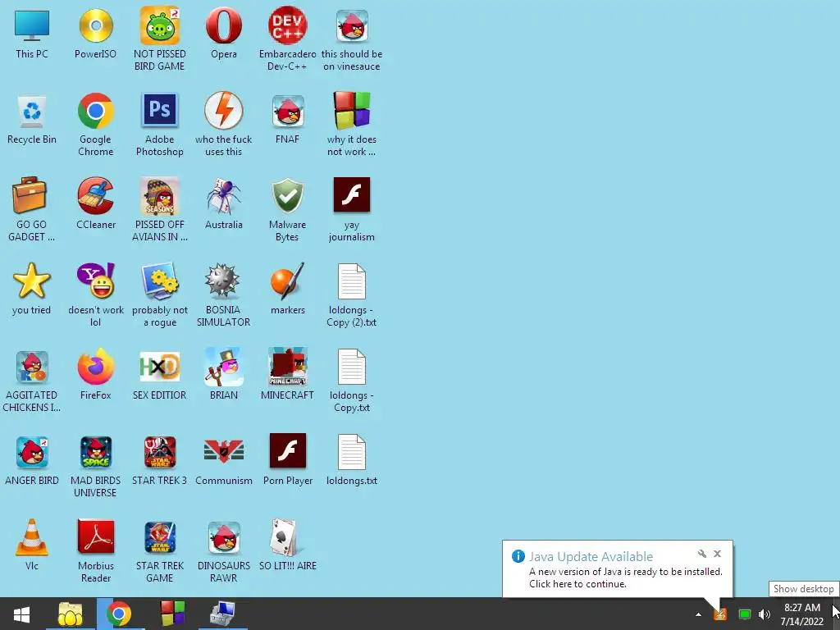840x630 pixels.
Task: Click the green network monitor tray icon
Action: pos(744,614)
